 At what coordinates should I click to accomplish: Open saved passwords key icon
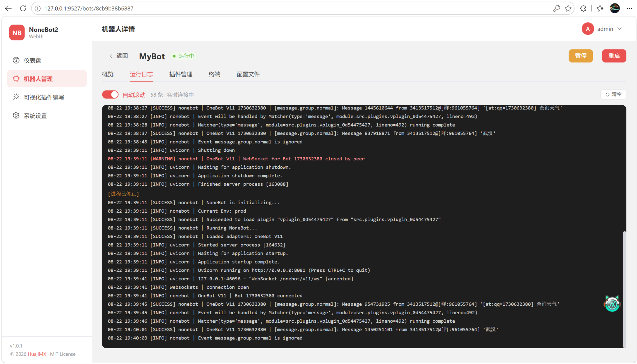(x=556, y=8)
